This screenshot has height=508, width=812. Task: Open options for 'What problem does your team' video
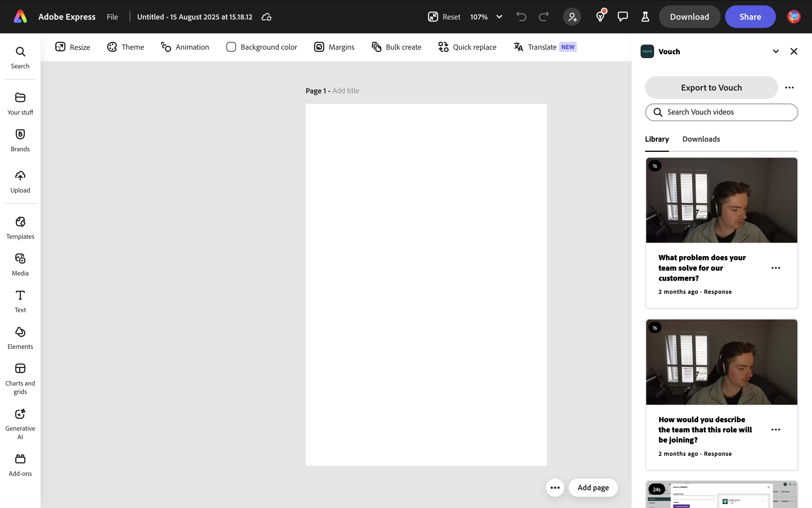[x=776, y=268]
